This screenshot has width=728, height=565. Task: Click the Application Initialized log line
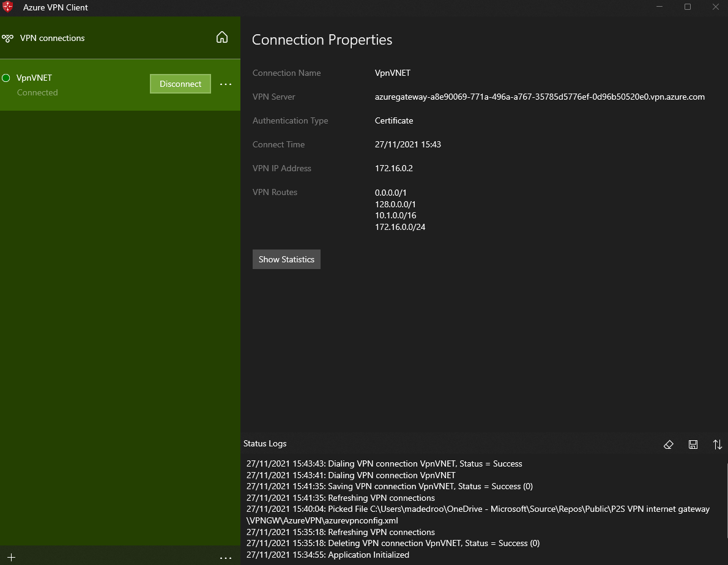(x=328, y=555)
